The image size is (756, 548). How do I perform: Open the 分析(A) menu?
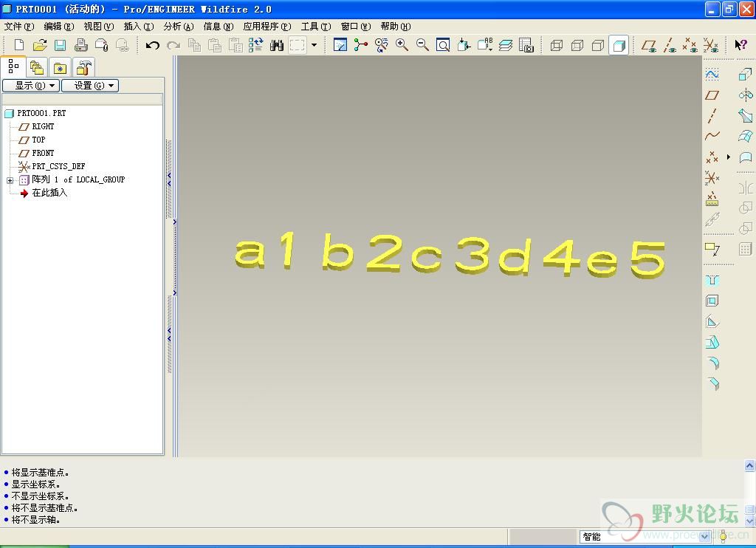pyautogui.click(x=179, y=27)
